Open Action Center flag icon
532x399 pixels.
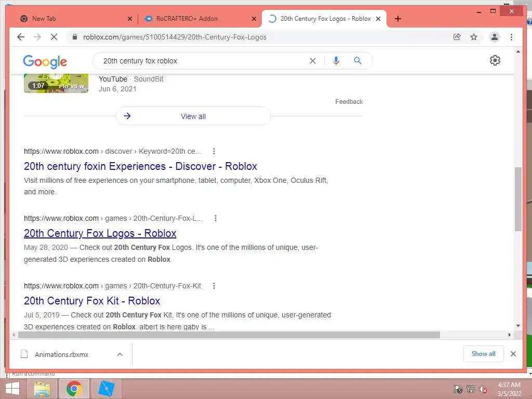click(x=458, y=389)
